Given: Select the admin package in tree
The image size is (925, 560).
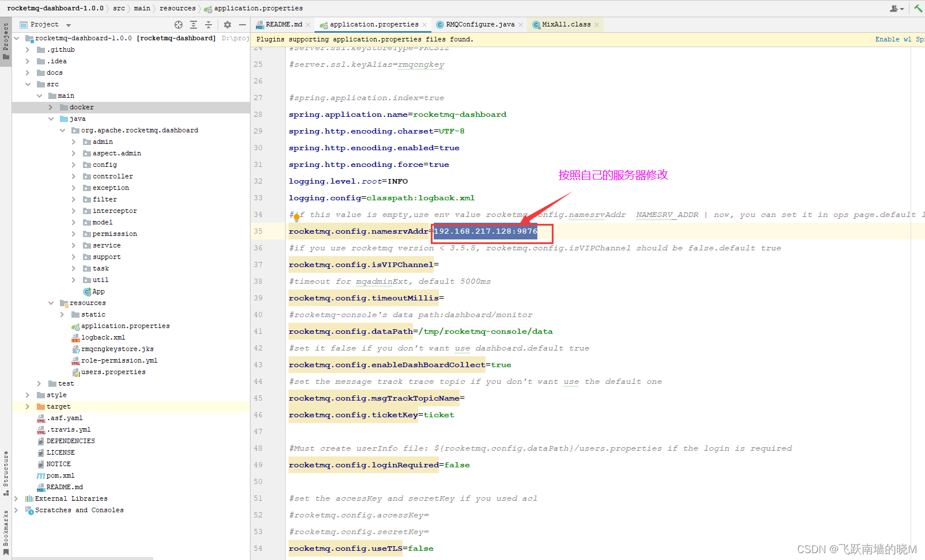Looking at the screenshot, I should (103, 142).
